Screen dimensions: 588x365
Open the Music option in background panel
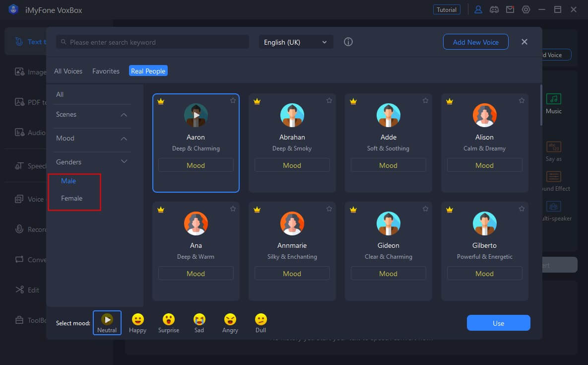pyautogui.click(x=553, y=103)
